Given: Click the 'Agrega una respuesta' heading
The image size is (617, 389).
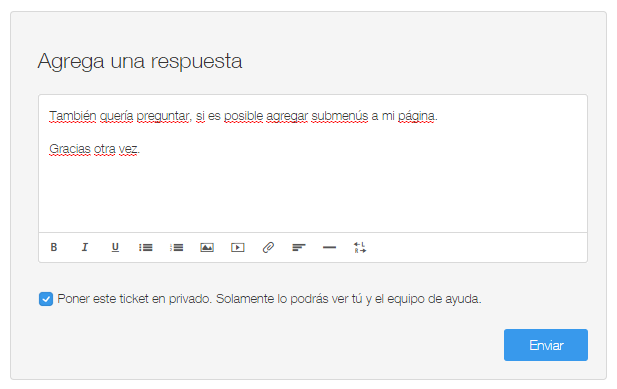Looking at the screenshot, I should coord(140,61).
